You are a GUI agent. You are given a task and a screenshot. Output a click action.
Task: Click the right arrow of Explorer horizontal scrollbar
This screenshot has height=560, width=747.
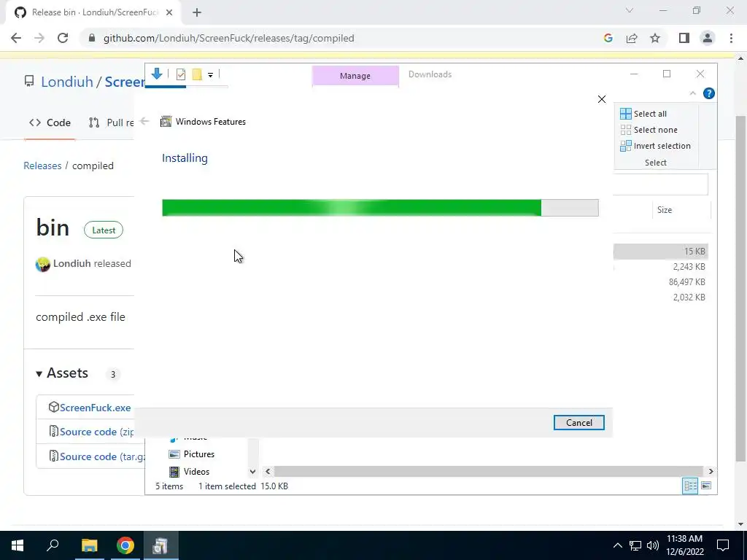[711, 472]
